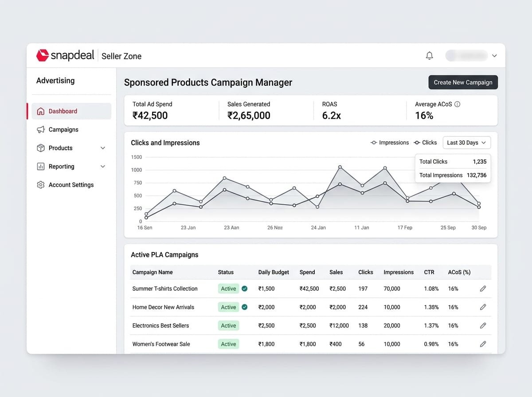Click the ₹12,000 sales cell

(x=339, y=326)
